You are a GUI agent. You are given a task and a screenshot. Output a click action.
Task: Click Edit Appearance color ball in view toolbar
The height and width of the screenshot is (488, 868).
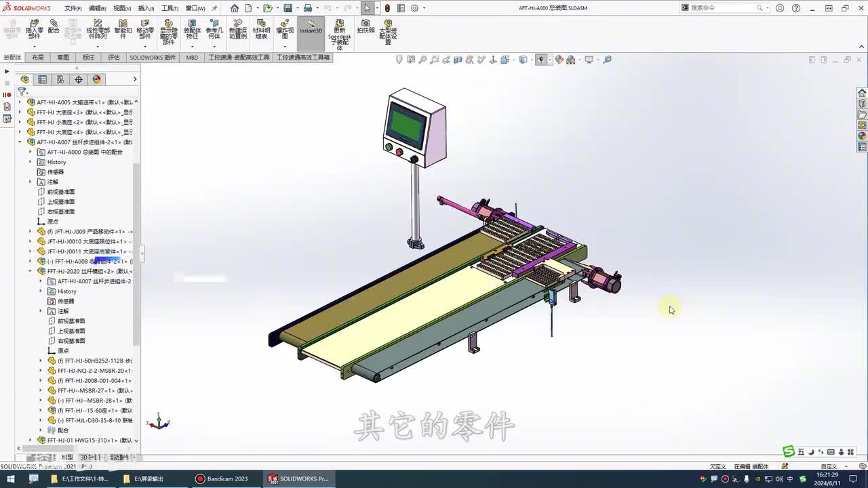coord(559,60)
